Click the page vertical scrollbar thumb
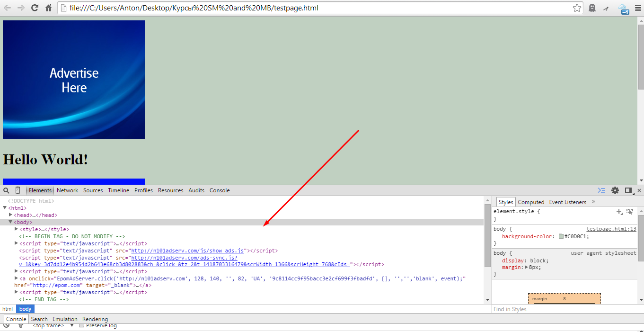644x332 pixels. coord(641,56)
